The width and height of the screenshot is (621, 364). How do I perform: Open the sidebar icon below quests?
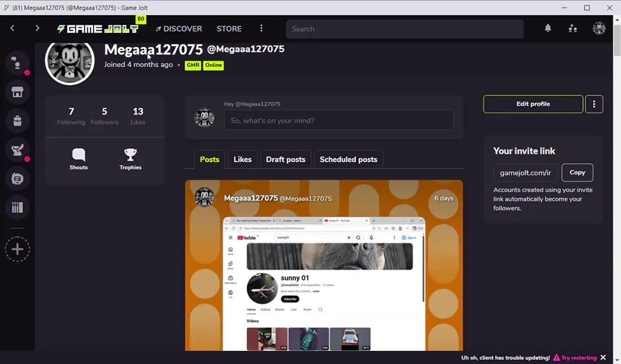click(17, 179)
